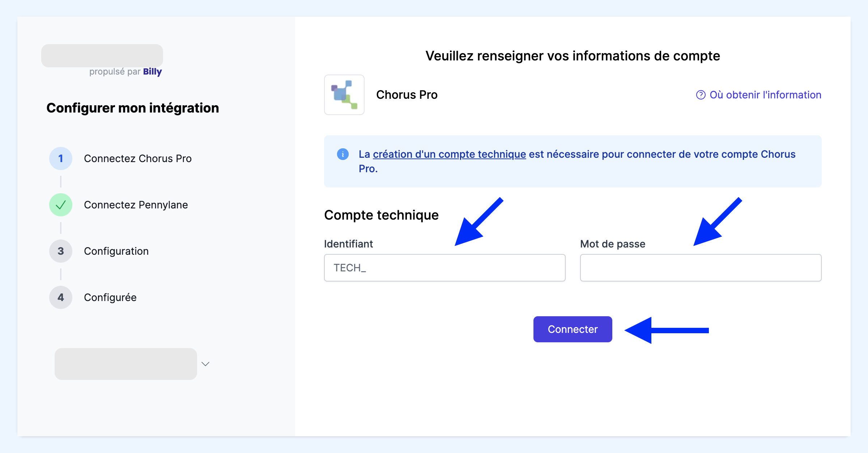This screenshot has height=453, width=868.
Task: Go to Connectez Chorus Pro step
Action: [x=137, y=158]
